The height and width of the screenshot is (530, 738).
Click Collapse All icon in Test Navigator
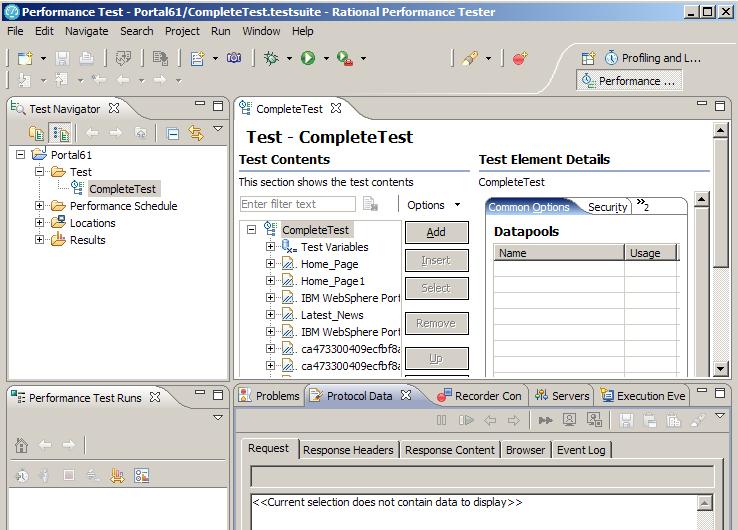[x=173, y=135]
